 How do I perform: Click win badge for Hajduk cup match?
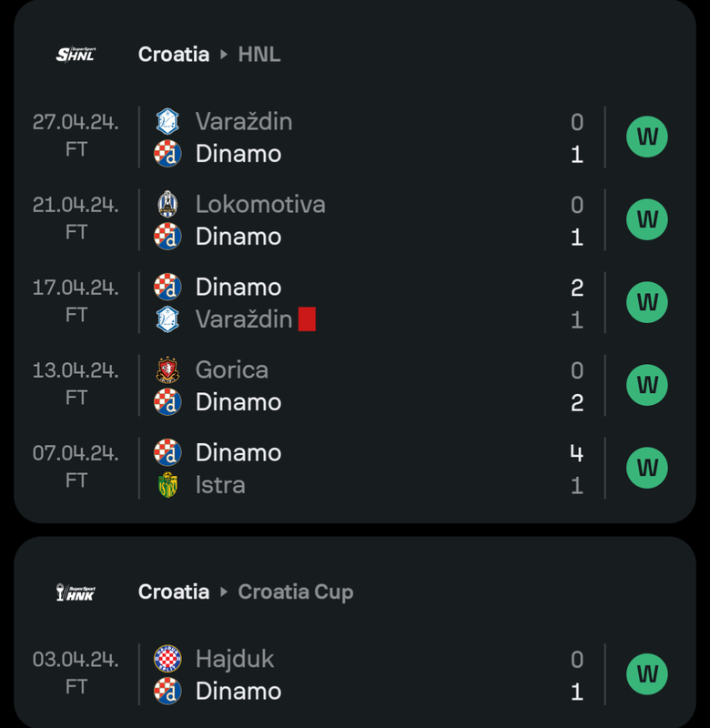[x=647, y=674]
